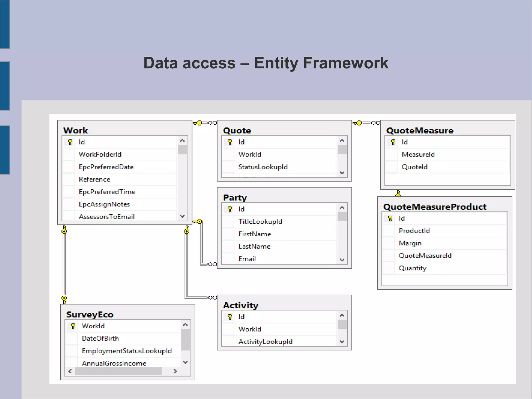This screenshot has height=399, width=532.
Task: Select the SurveyEco table title
Action: 90,315
